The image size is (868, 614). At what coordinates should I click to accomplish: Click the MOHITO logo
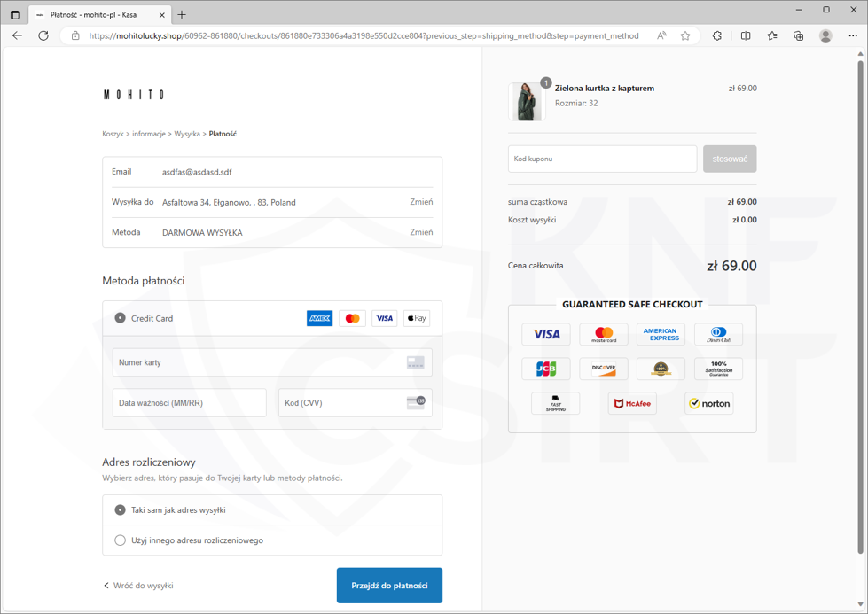click(134, 95)
